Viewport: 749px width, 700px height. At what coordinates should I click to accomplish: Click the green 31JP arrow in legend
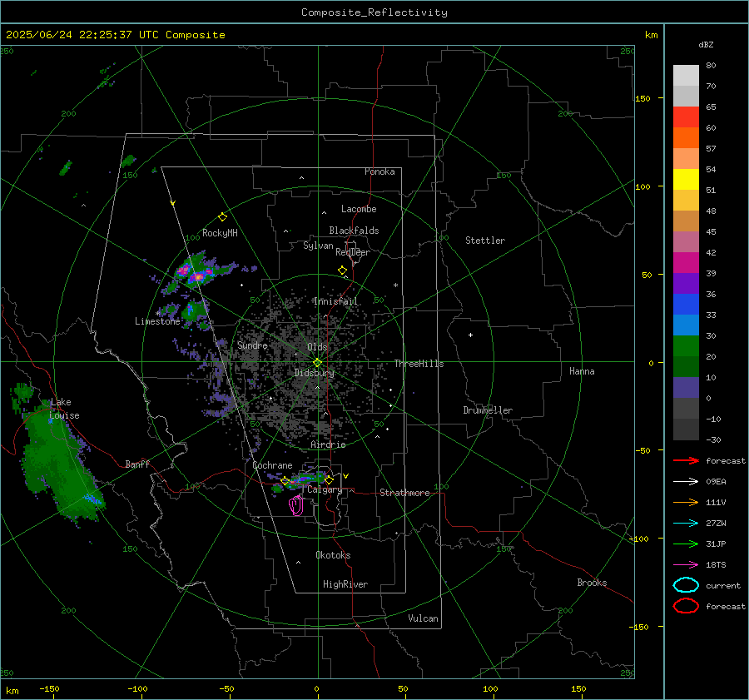click(x=686, y=544)
